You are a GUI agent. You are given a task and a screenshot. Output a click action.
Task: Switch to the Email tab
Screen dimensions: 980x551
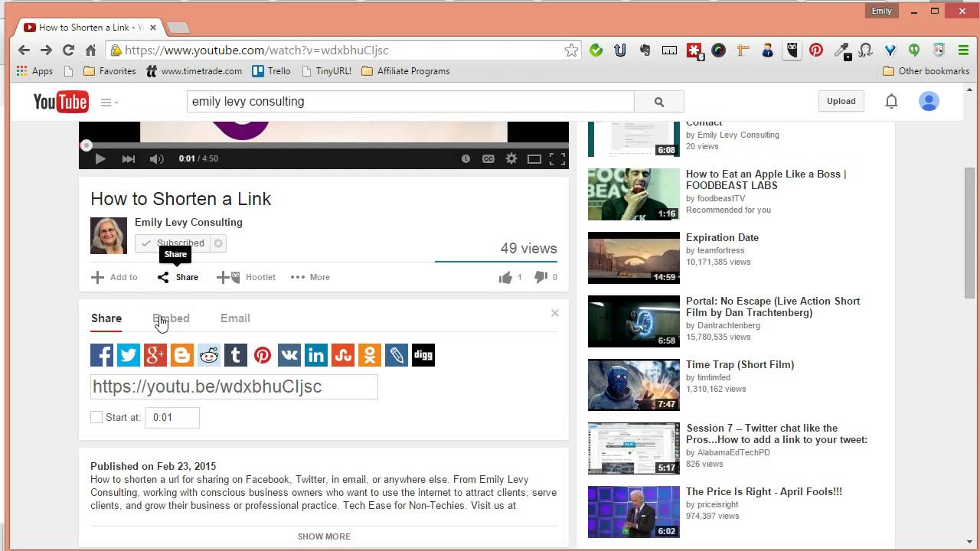click(x=235, y=318)
